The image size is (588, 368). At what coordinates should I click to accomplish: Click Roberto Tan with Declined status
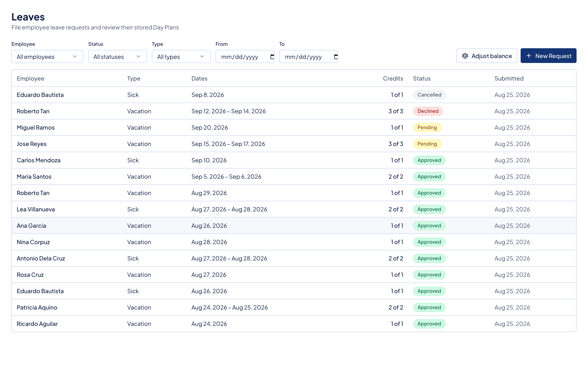click(x=33, y=111)
